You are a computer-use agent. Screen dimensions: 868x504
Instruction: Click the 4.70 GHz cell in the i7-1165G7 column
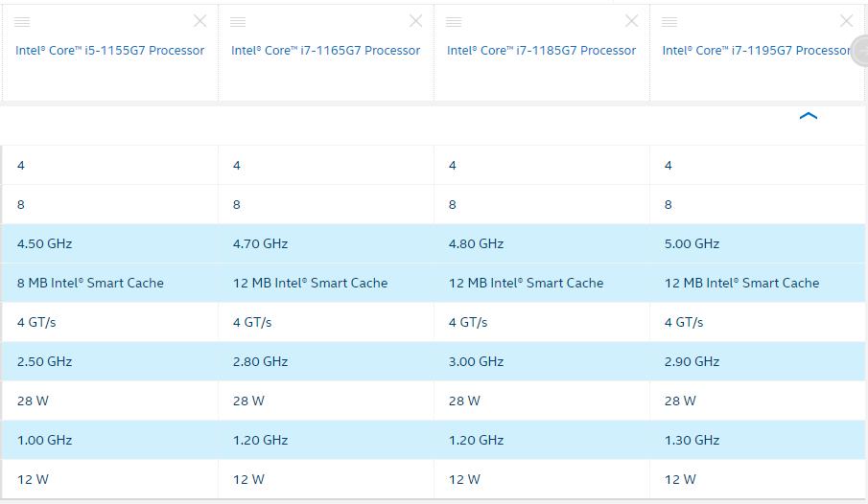tap(326, 244)
